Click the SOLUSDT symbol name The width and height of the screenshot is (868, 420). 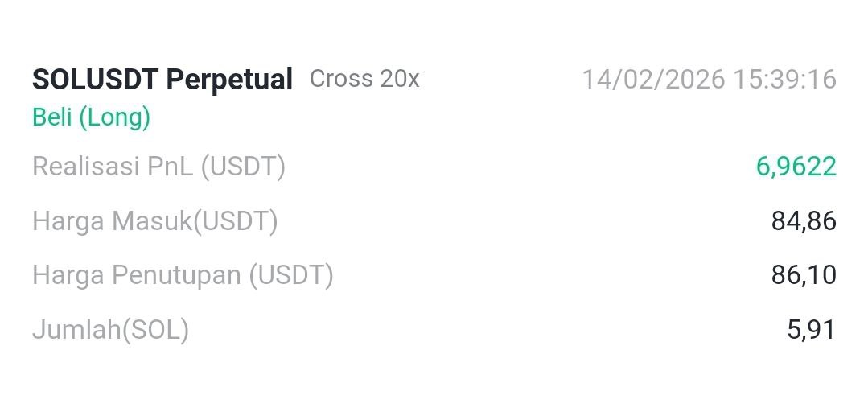click(x=95, y=80)
